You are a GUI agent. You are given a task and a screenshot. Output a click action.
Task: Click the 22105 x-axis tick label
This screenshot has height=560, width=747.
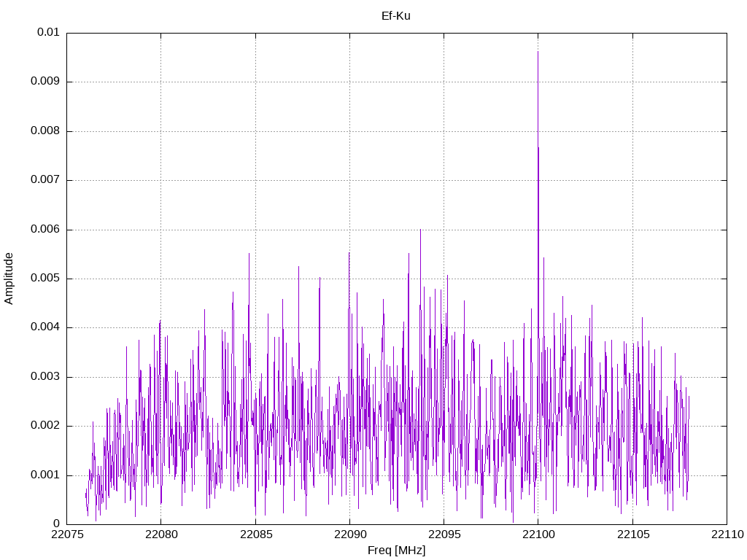632,534
